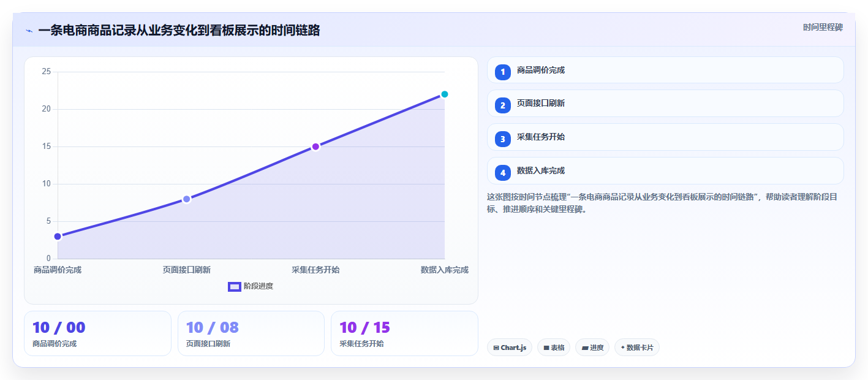Click the x-axis label 数据入库完成
The height and width of the screenshot is (380, 868).
point(445,270)
